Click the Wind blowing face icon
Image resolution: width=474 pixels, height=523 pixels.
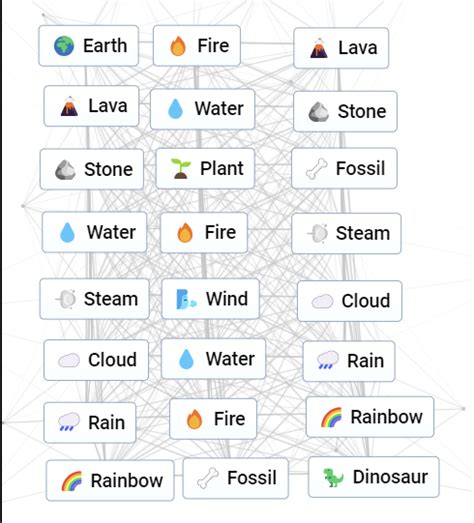pyautogui.click(x=186, y=299)
